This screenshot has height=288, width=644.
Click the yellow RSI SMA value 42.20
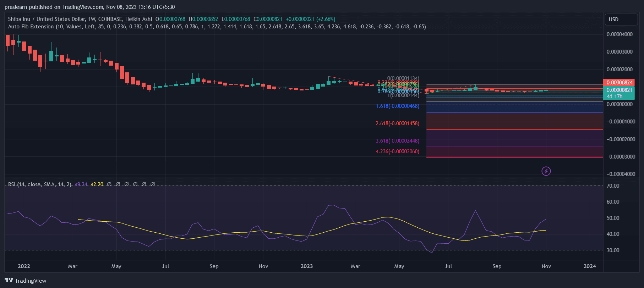[97, 184]
